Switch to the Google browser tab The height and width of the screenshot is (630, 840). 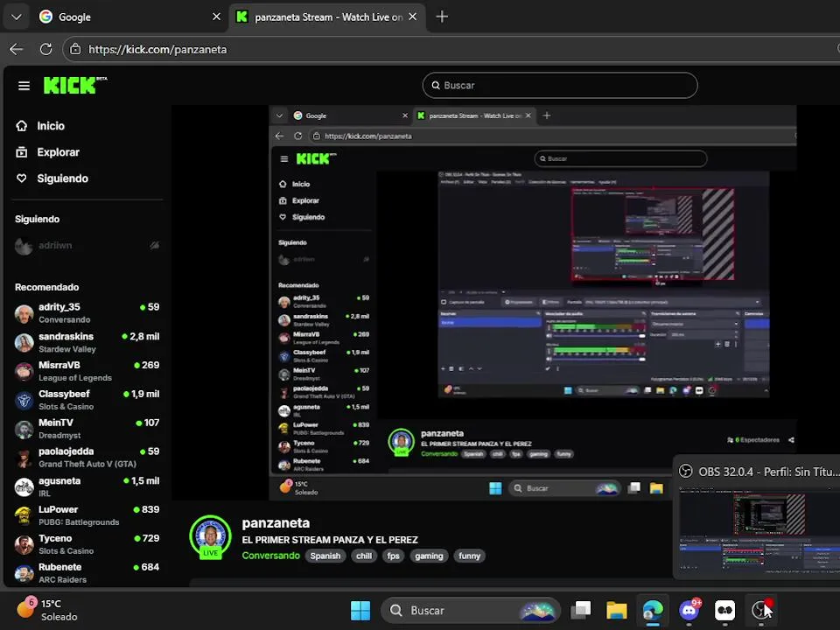pos(130,17)
